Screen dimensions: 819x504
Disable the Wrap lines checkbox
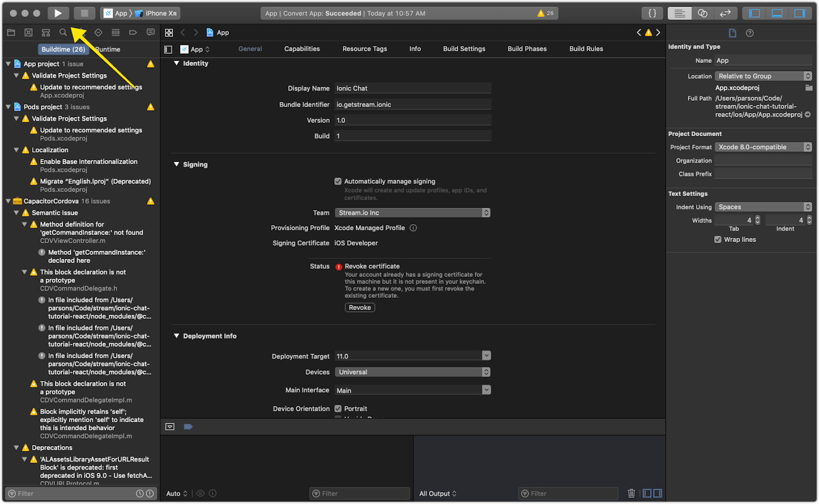click(x=718, y=239)
